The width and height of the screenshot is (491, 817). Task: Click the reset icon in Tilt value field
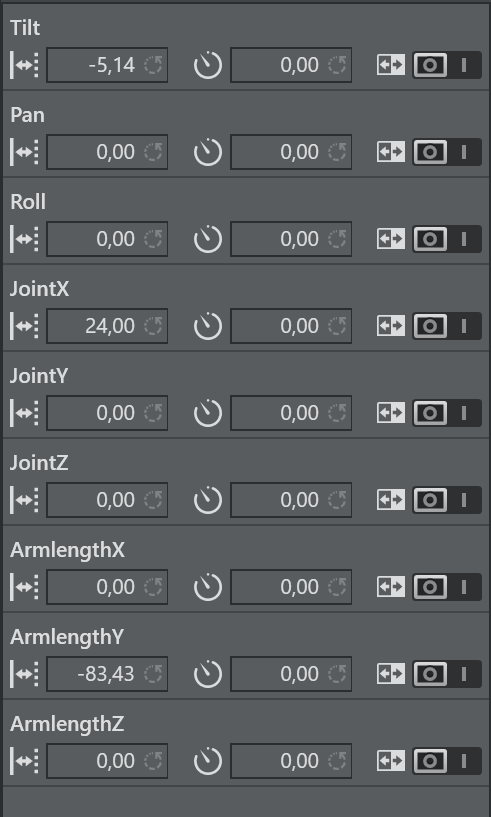[x=153, y=65]
